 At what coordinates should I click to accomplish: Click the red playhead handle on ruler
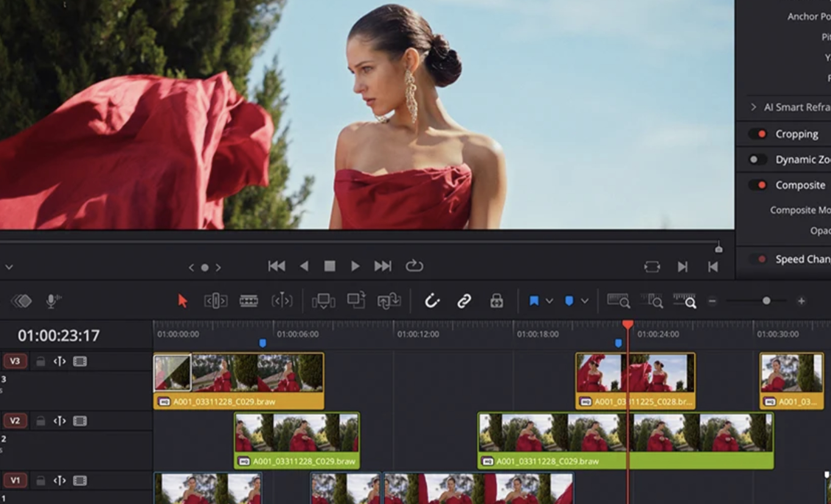click(628, 325)
